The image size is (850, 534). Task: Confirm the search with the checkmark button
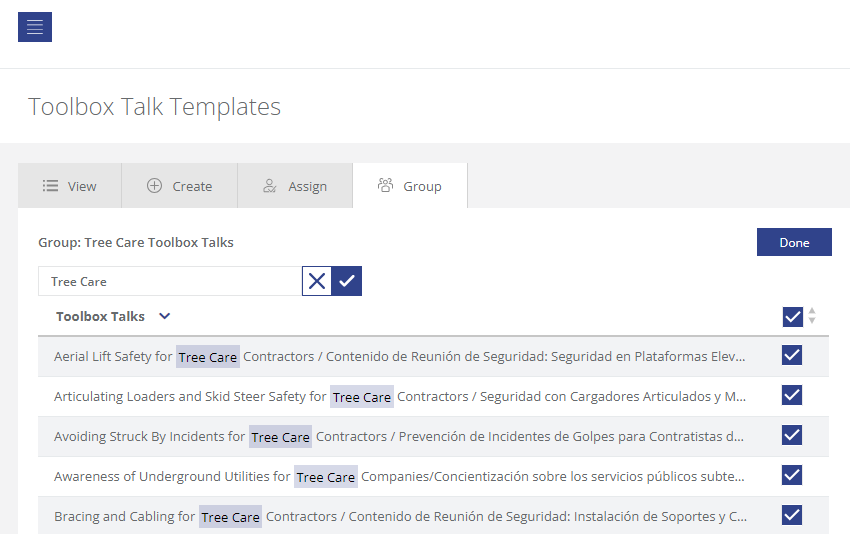pyautogui.click(x=347, y=281)
